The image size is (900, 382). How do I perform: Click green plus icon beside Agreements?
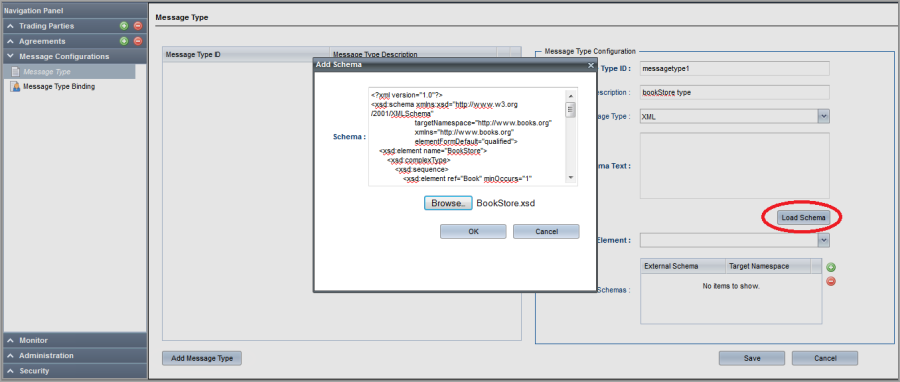[124, 41]
